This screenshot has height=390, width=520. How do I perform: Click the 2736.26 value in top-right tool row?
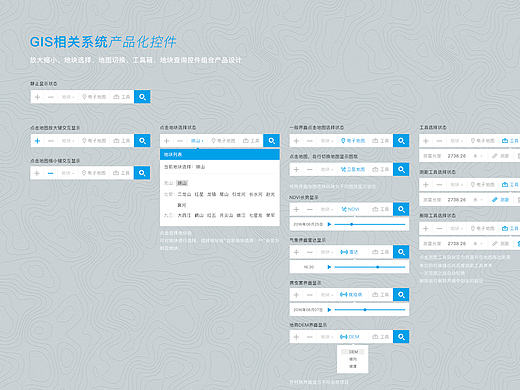[457, 156]
